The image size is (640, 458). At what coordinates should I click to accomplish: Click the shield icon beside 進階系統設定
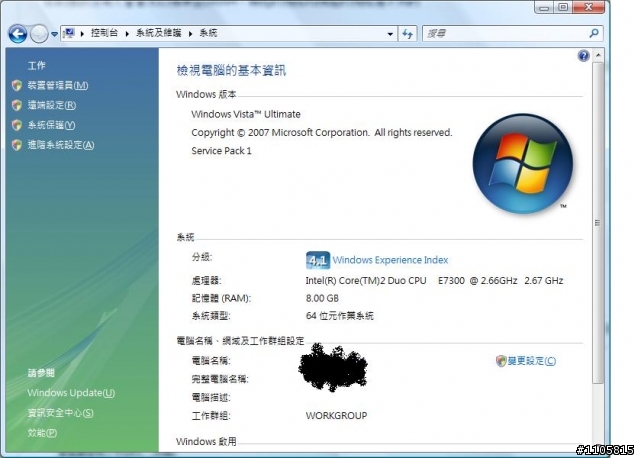pos(17,145)
